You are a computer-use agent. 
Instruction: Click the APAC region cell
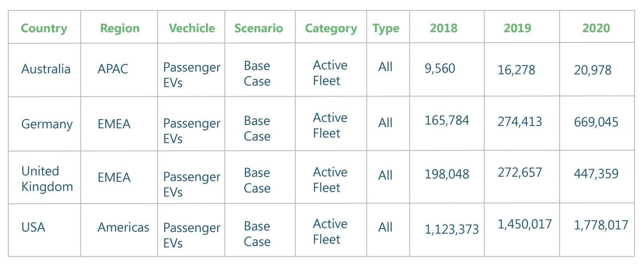pos(113,69)
